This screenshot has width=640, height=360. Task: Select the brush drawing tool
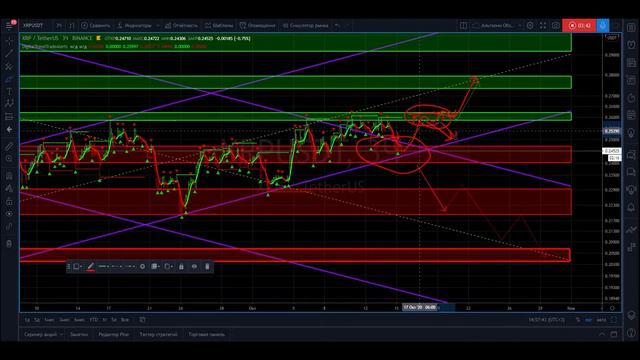pyautogui.click(x=9, y=79)
